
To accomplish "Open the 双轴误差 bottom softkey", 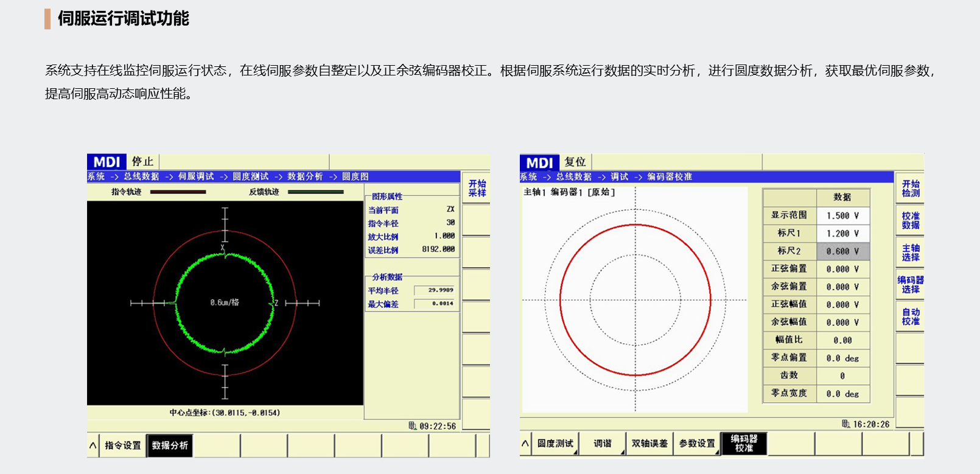I will [x=649, y=444].
